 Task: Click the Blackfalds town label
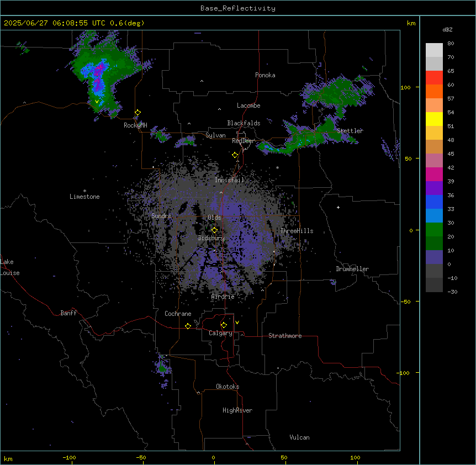(x=244, y=123)
